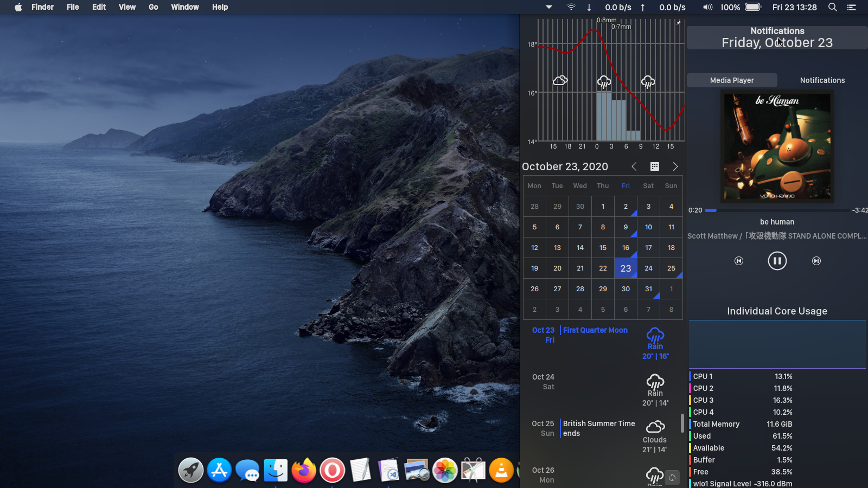The height and width of the screenshot is (488, 868).
Task: Select October 31 in calendar
Action: click(648, 289)
